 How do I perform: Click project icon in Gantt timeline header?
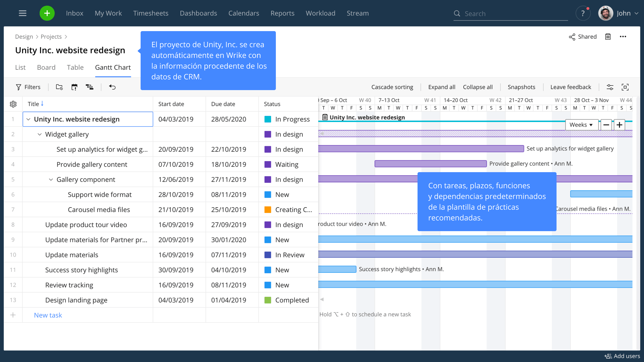tap(325, 117)
